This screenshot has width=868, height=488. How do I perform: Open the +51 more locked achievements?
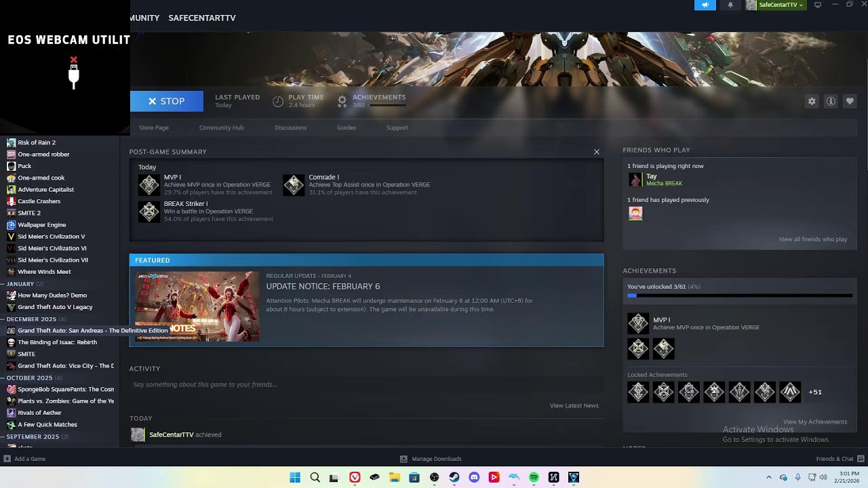[815, 392]
